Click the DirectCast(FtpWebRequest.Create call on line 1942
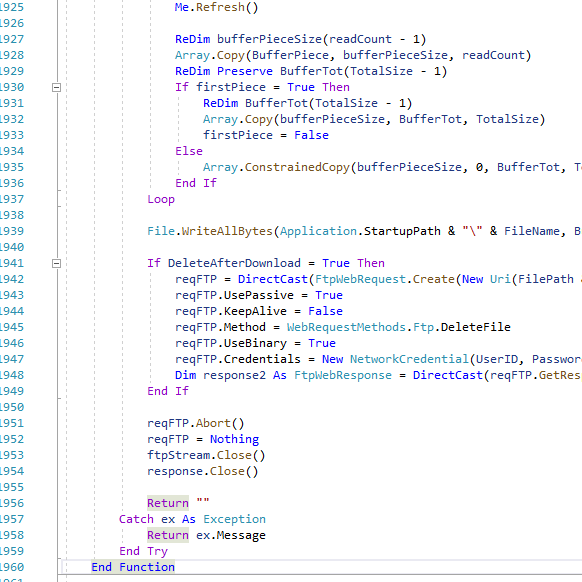The width and height of the screenshot is (582, 582). click(410, 279)
